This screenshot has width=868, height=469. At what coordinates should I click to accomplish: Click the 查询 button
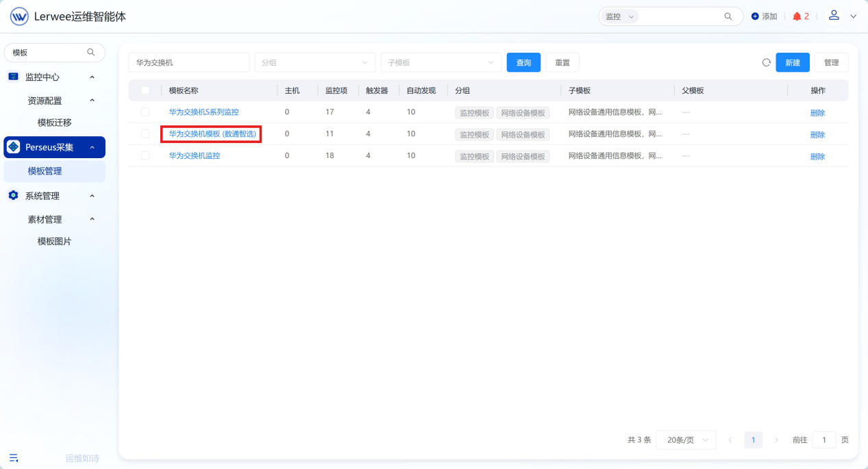(523, 62)
